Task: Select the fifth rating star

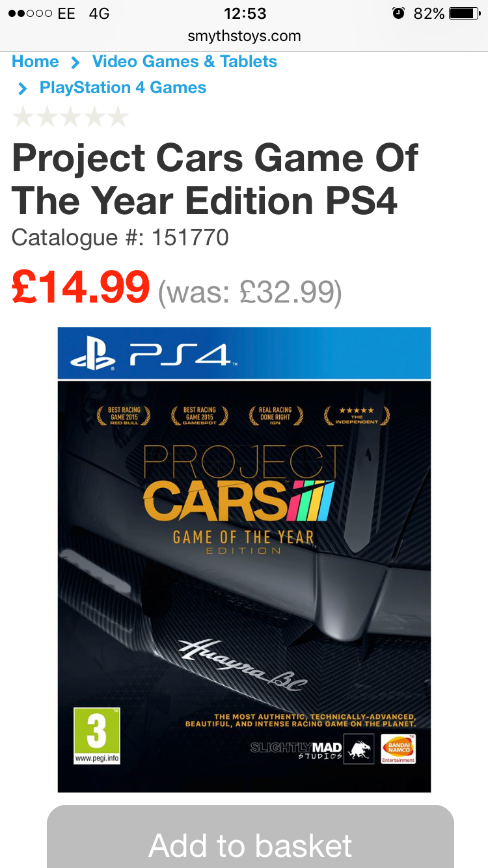Action: pos(117,117)
